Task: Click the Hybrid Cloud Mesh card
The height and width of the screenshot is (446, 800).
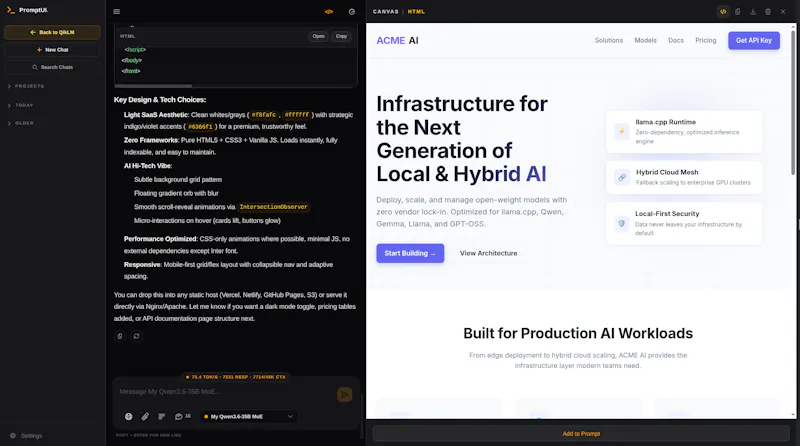Action: coord(684,177)
